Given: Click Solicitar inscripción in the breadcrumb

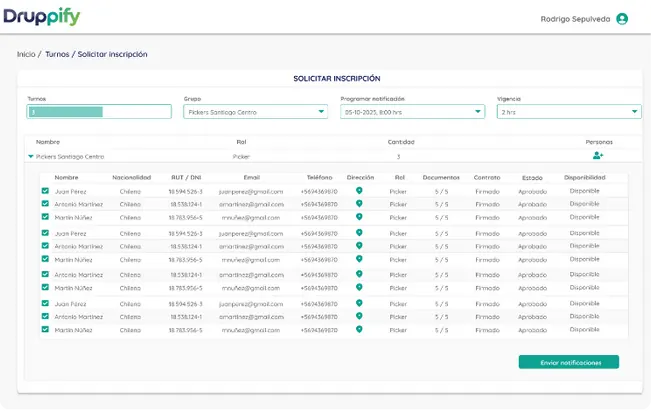Looking at the screenshot, I should coord(113,54).
